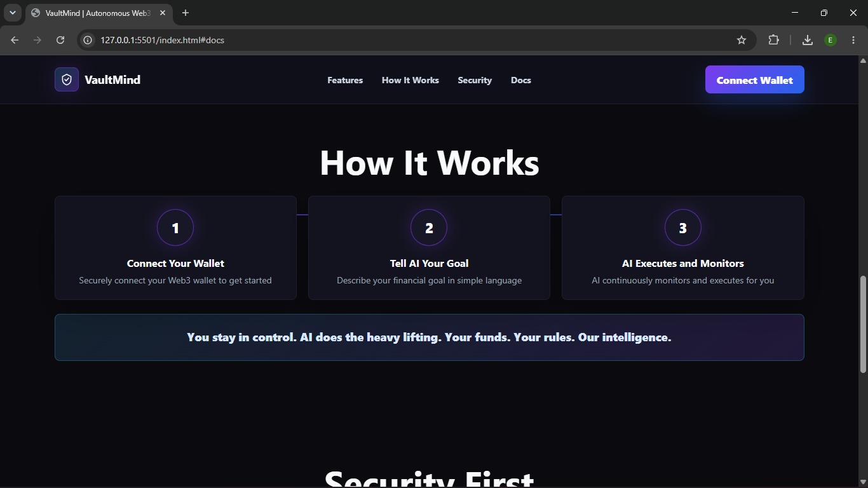Click the step 2 circle icon
The image size is (868, 488).
pos(429,227)
